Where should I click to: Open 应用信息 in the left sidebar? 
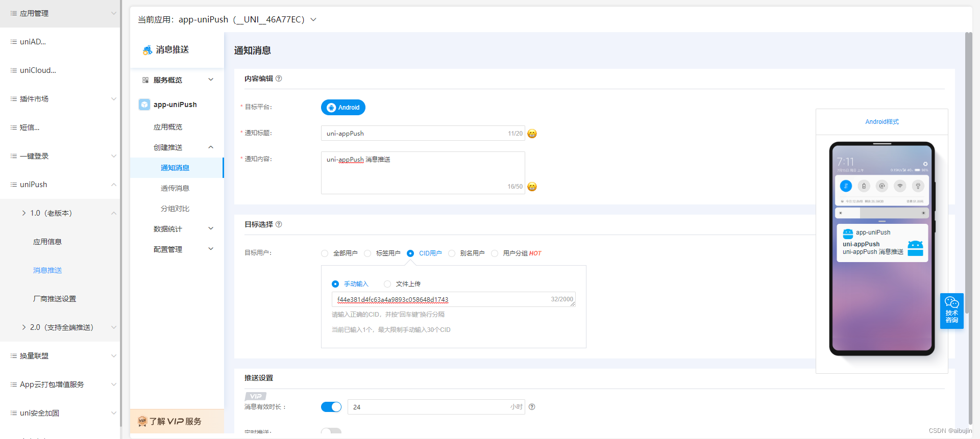[x=47, y=242]
